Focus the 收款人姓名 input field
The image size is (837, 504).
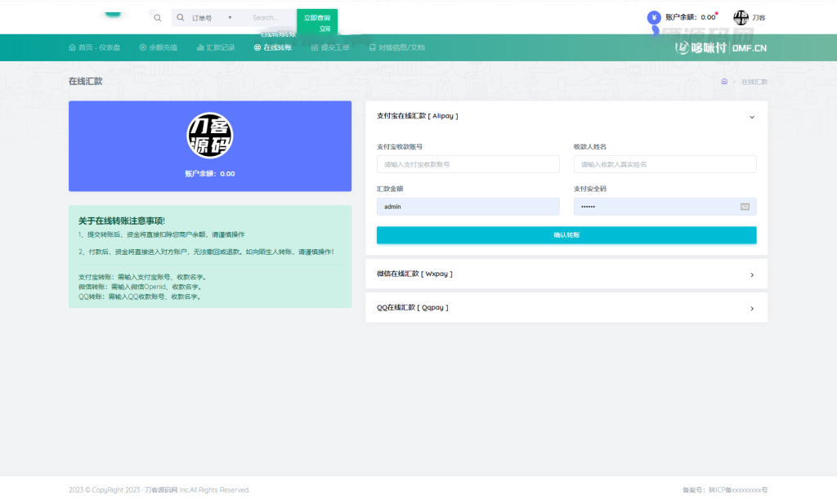coord(665,164)
